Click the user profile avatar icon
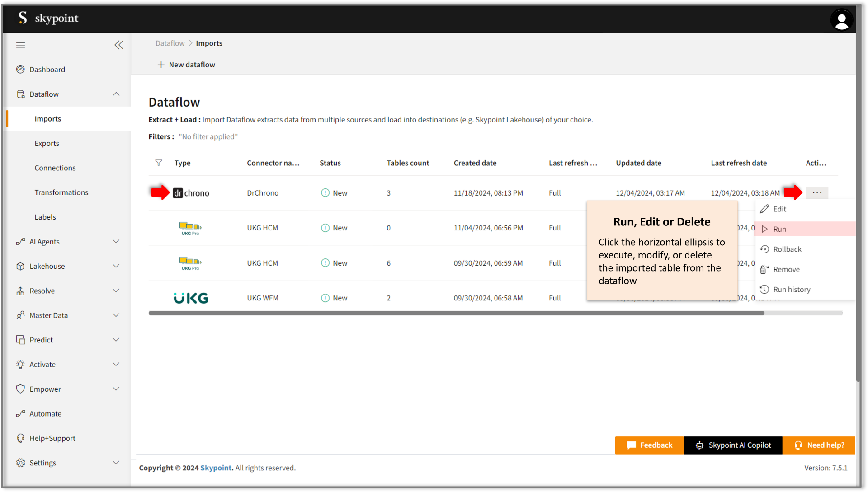868x492 pixels. coord(841,20)
